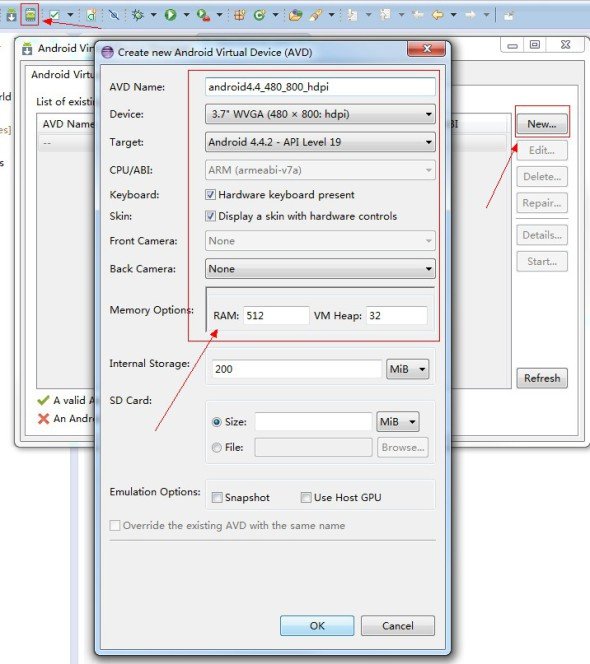Open the Back history dropdown arrow

tap(454, 15)
